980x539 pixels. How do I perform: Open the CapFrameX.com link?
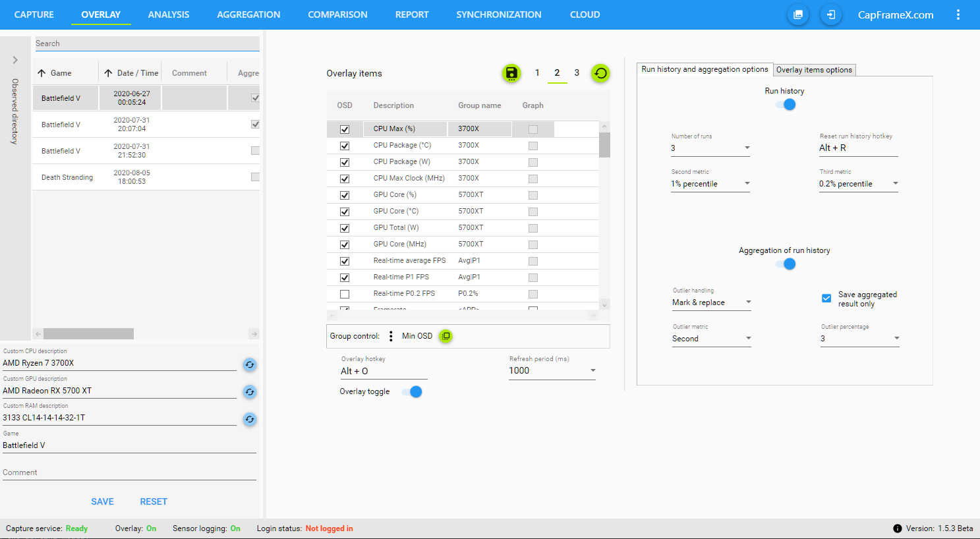tap(896, 14)
